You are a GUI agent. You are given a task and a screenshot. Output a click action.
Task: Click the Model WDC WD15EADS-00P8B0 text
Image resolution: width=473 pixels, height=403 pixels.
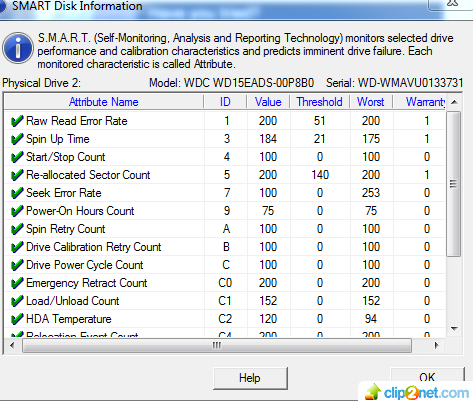231,83
